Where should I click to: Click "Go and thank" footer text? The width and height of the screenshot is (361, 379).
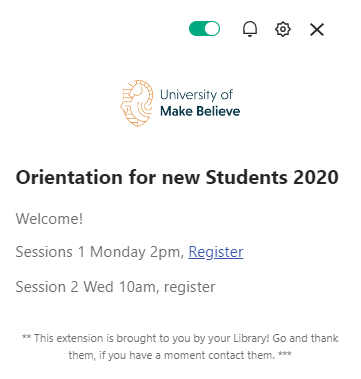coord(305,338)
